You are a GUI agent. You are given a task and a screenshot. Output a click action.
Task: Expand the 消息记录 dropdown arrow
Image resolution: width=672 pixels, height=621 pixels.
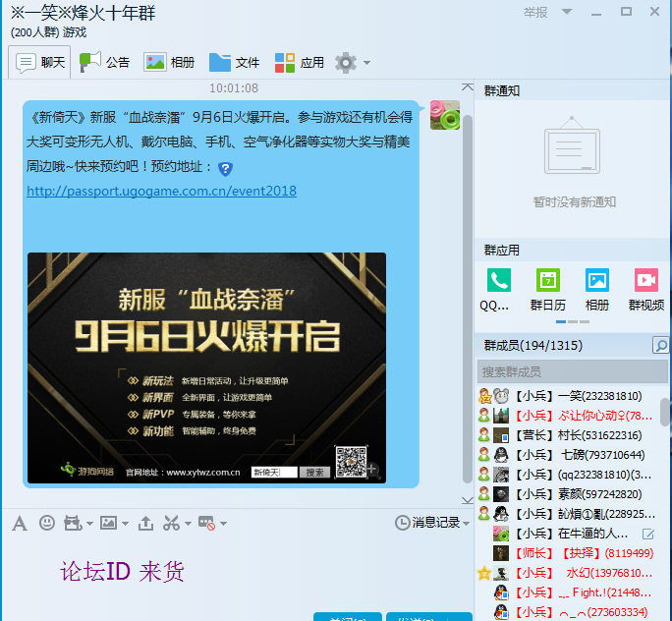tap(467, 524)
